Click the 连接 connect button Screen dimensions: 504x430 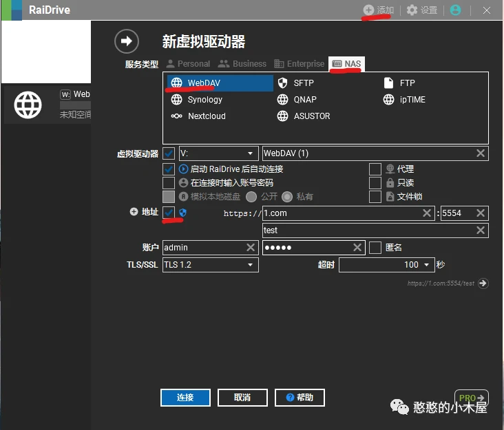point(185,398)
